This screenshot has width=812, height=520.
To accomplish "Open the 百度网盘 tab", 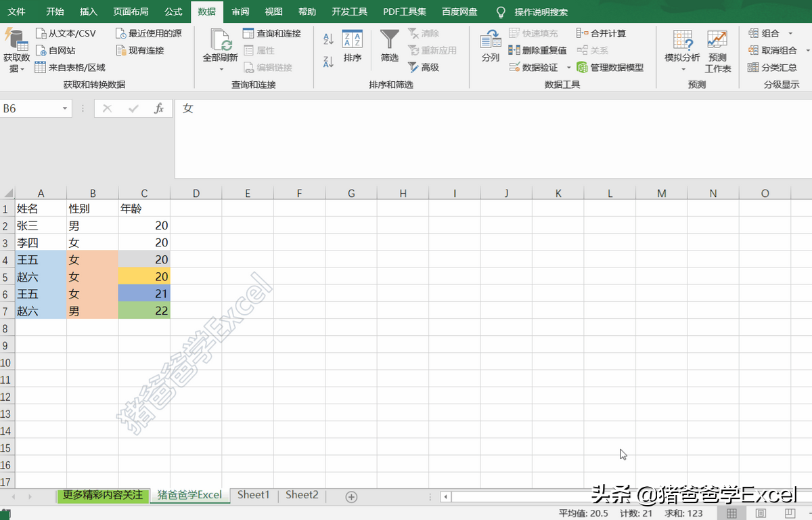I will click(x=459, y=12).
